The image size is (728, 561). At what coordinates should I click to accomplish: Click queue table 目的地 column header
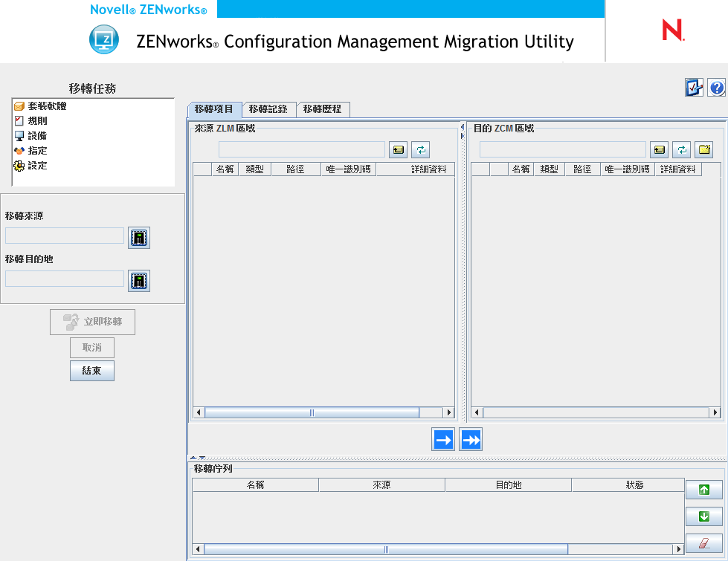tap(509, 485)
